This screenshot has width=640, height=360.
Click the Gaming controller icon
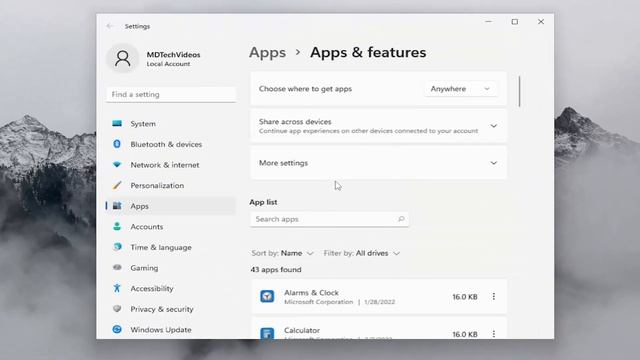[x=117, y=267]
